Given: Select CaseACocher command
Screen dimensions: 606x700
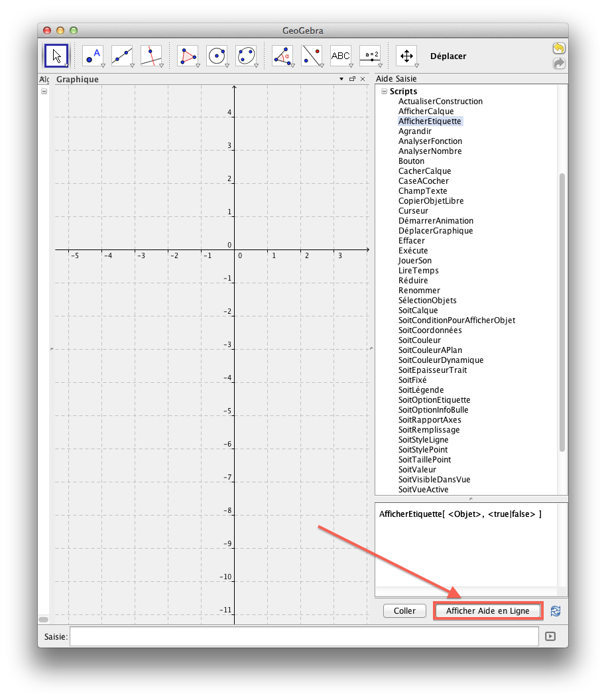Looking at the screenshot, I should (x=424, y=180).
